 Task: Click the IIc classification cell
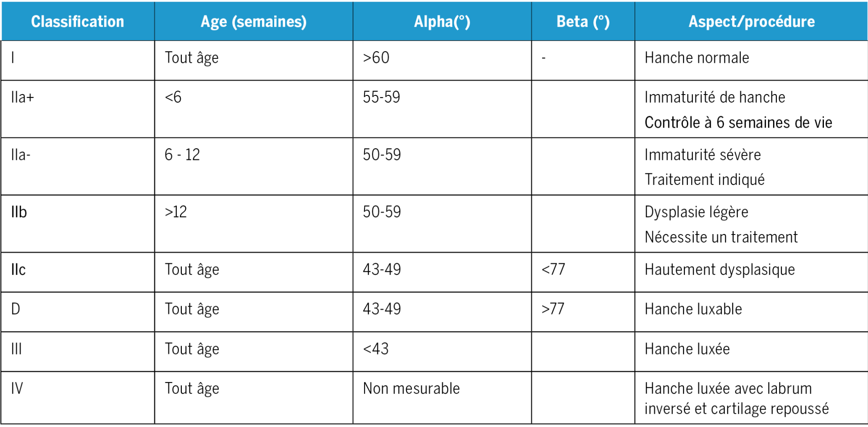(x=19, y=270)
